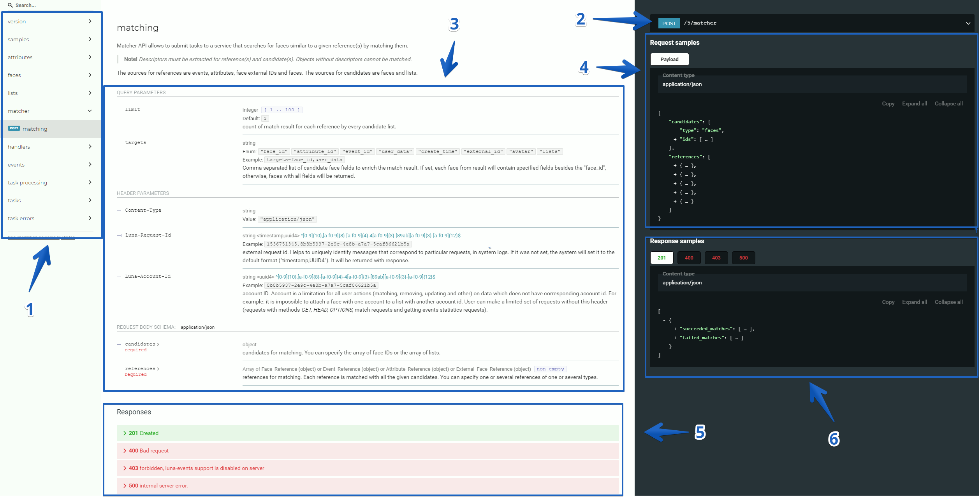Screen dimensions: 980x498
Task: Select the Payload tab under Request samples
Action: (x=669, y=59)
